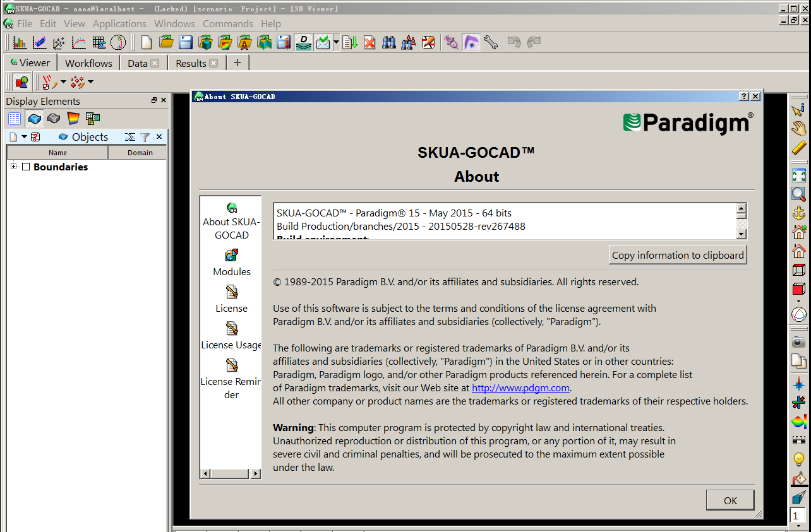
Task: Select the gray object Display Elements icon
Action: pos(54,118)
